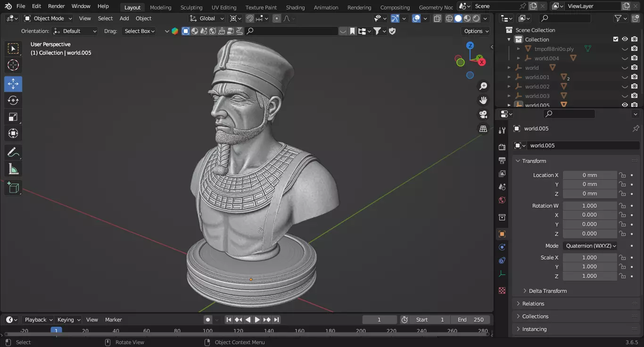Viewport: 644px width, 347px height.
Task: Uncheck the Collection exclude checkbox
Action: (x=615, y=40)
